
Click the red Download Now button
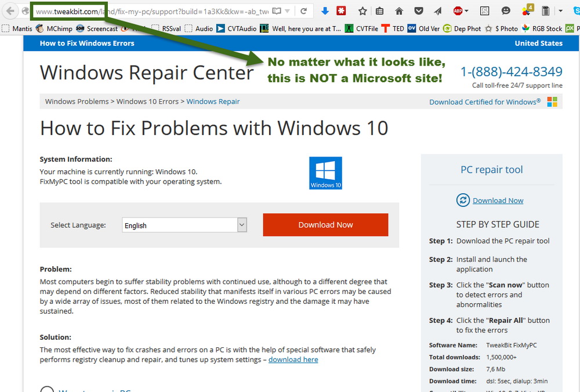(325, 225)
